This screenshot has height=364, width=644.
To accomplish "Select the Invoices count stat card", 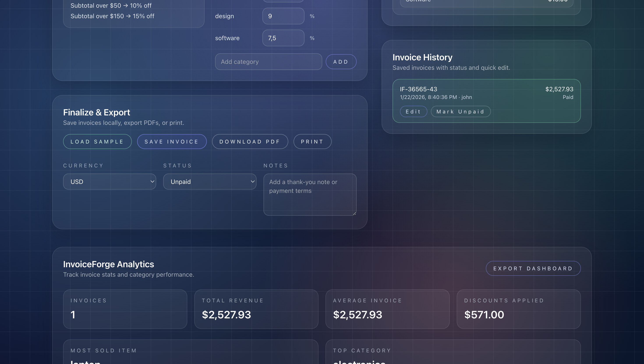I will coord(125,309).
